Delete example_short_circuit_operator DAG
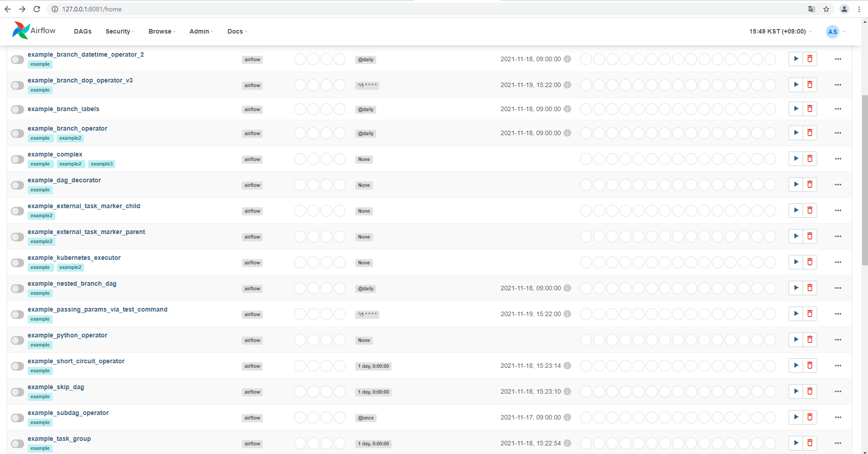This screenshot has height=454, width=868. [810, 366]
